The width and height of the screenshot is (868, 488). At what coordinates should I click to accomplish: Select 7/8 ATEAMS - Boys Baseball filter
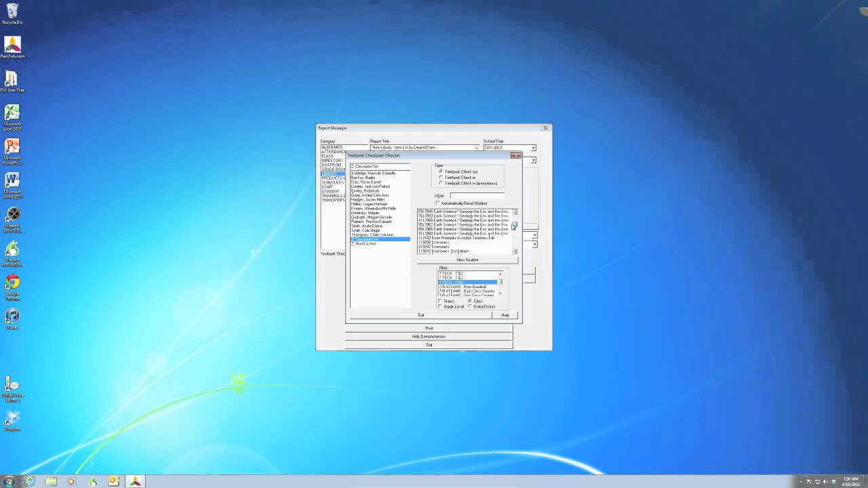pyautogui.click(x=468, y=287)
